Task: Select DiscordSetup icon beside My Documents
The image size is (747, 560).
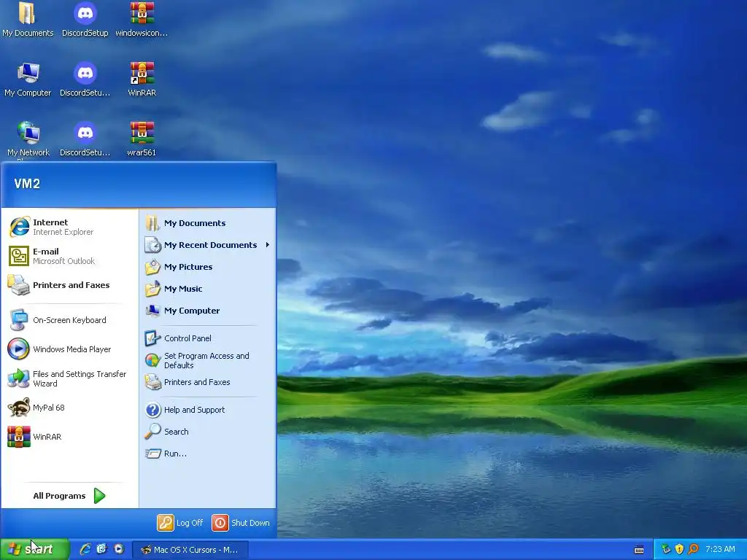Action: [85, 20]
